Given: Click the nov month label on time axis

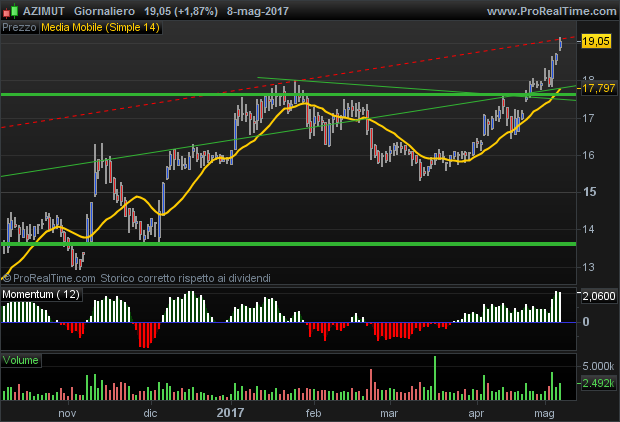Looking at the screenshot, I should 67,414.
